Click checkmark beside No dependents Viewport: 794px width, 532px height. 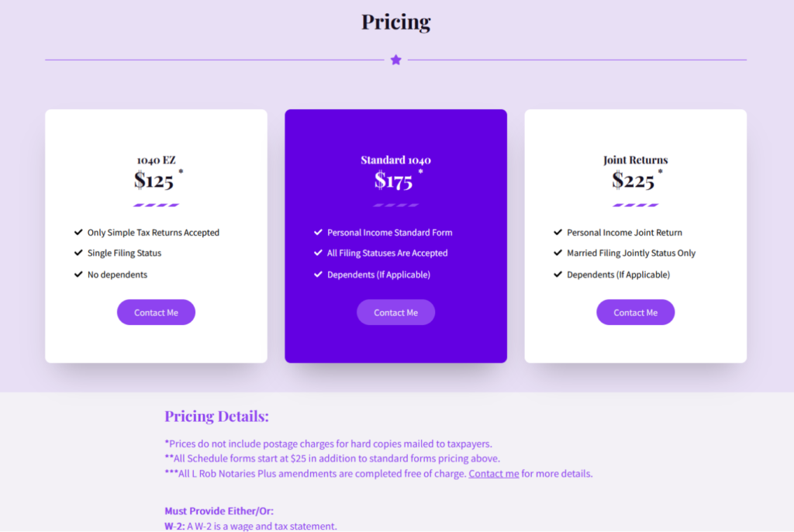(x=78, y=274)
